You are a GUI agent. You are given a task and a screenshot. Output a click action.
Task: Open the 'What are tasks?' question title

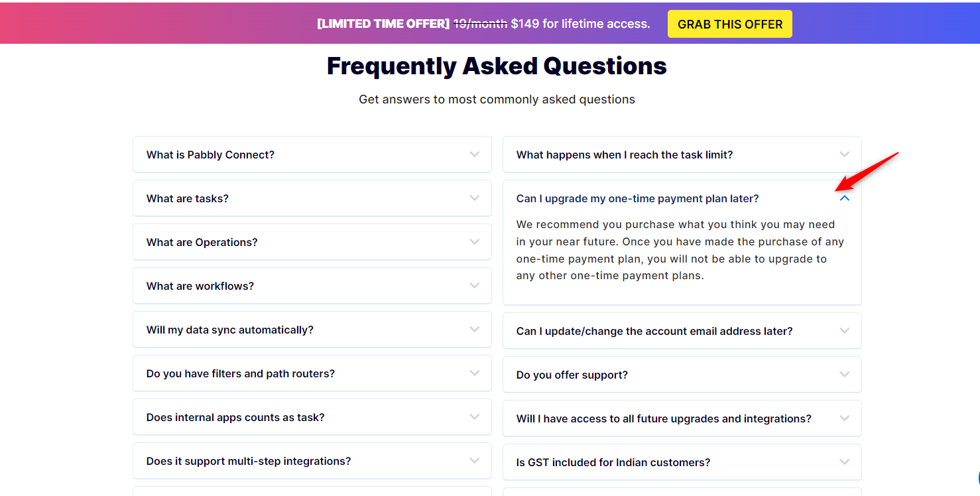tap(188, 198)
